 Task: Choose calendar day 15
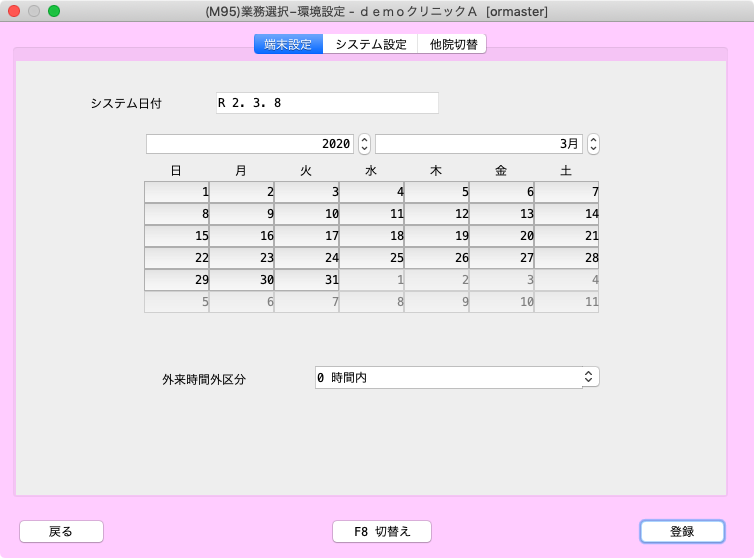[x=177, y=236]
